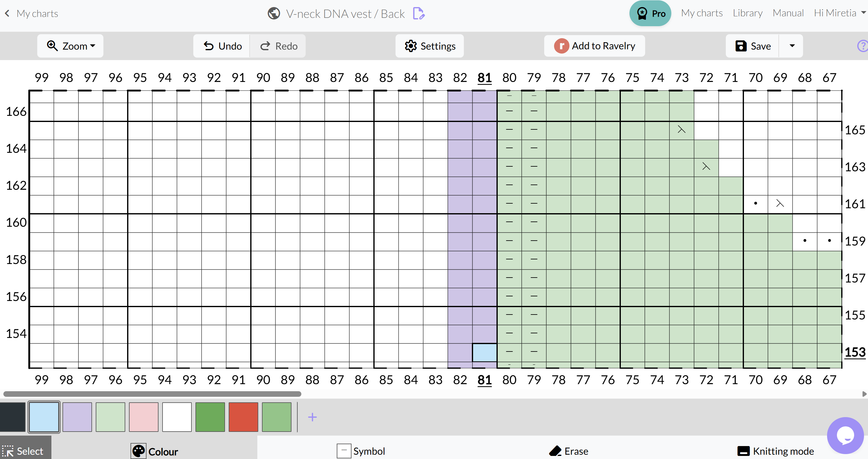Open the Save options dropdown arrow
Viewport: 868px width, 459px height.
(x=792, y=46)
